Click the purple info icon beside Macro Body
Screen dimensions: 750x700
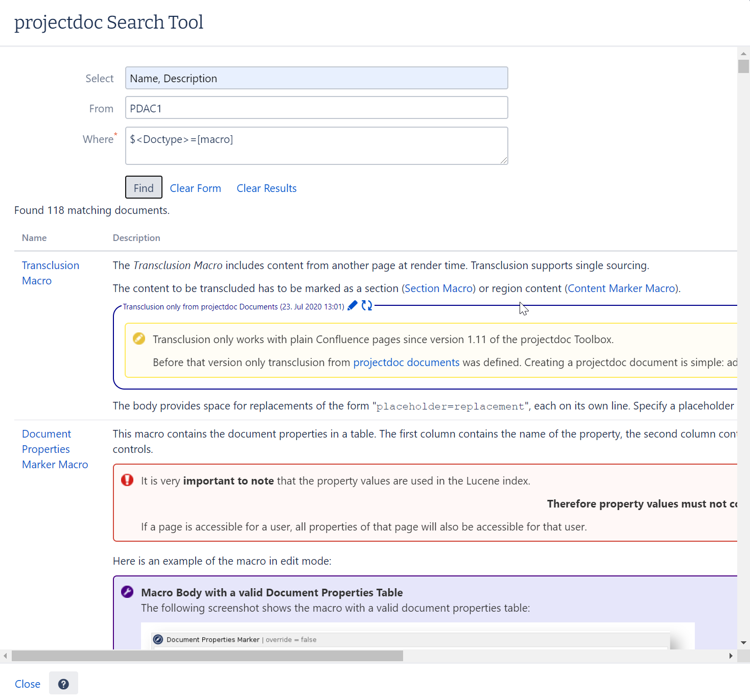point(127,592)
